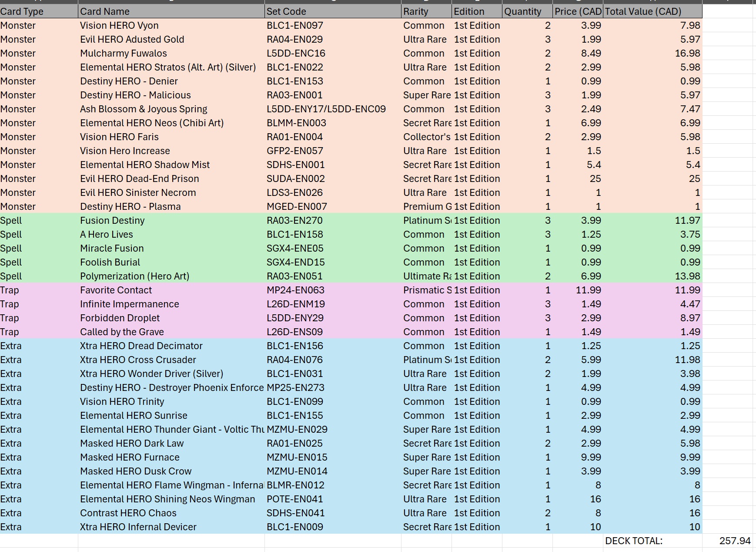Select set code 'MP25-EN273'
Image resolution: width=756 pixels, height=552 pixels.
pyautogui.click(x=333, y=387)
